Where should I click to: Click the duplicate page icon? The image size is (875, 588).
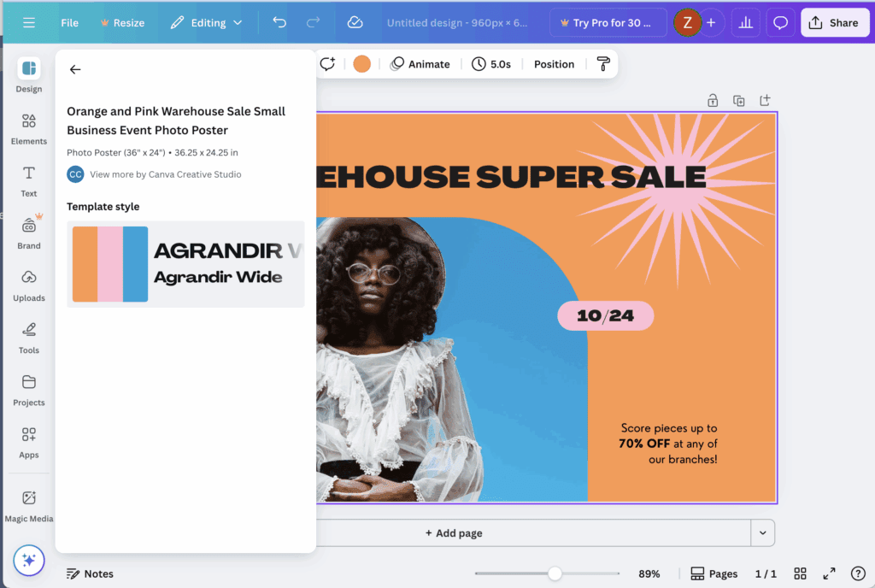click(739, 100)
